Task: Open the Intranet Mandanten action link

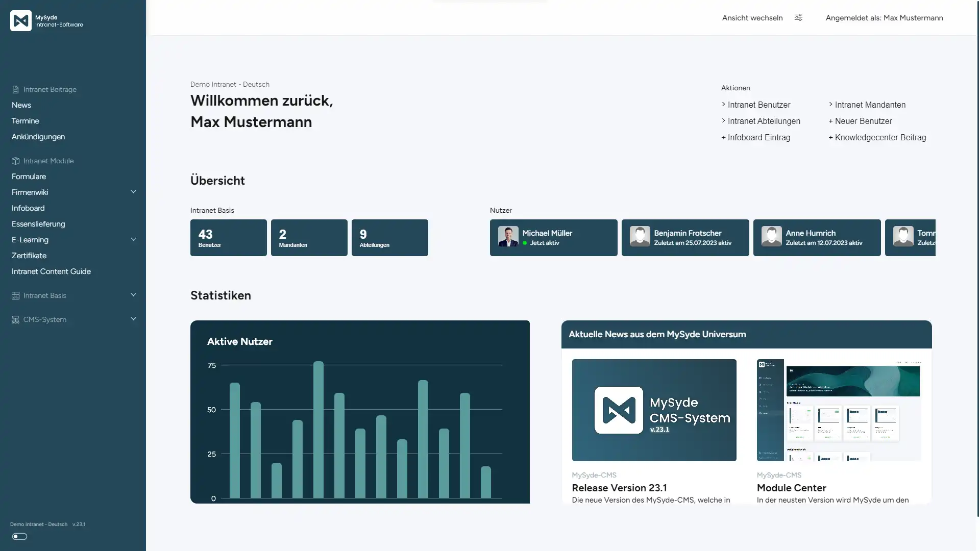Action: [x=870, y=105]
